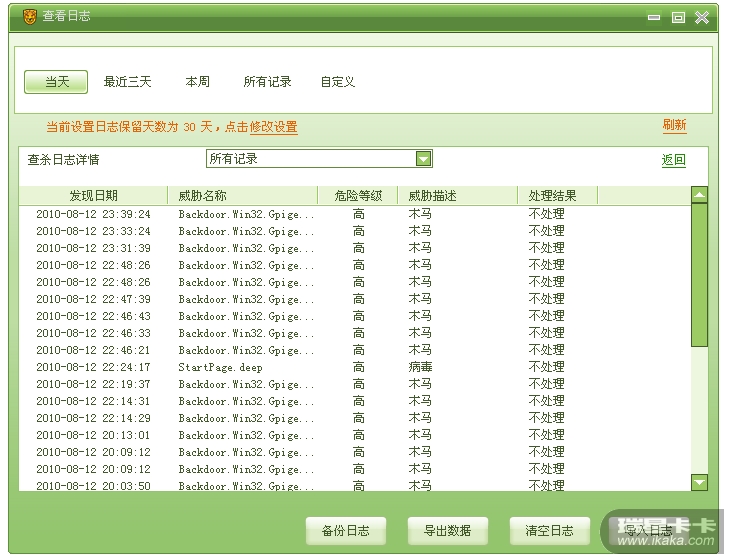Click the tiger app icon in title bar
The image size is (732, 560).
tap(29, 17)
